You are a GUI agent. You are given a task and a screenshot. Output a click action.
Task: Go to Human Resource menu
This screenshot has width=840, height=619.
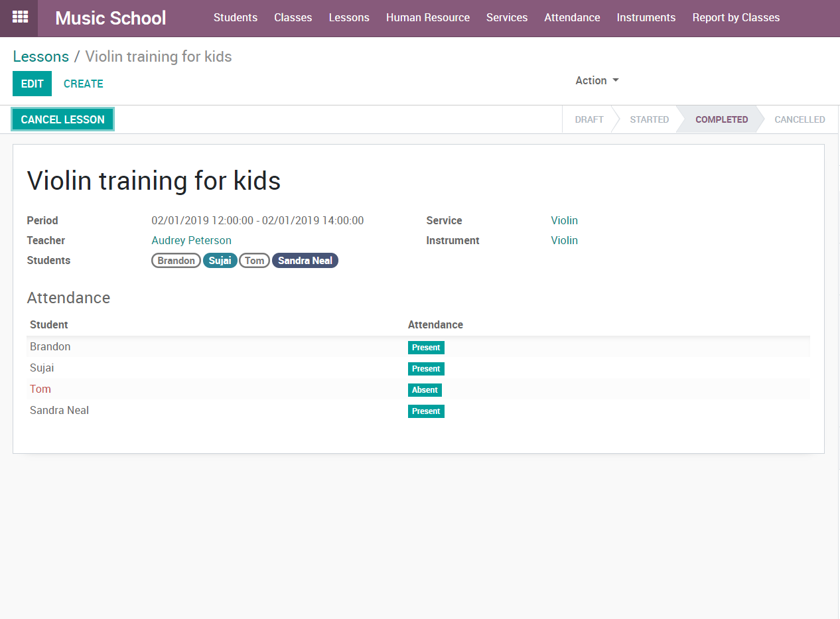click(427, 18)
